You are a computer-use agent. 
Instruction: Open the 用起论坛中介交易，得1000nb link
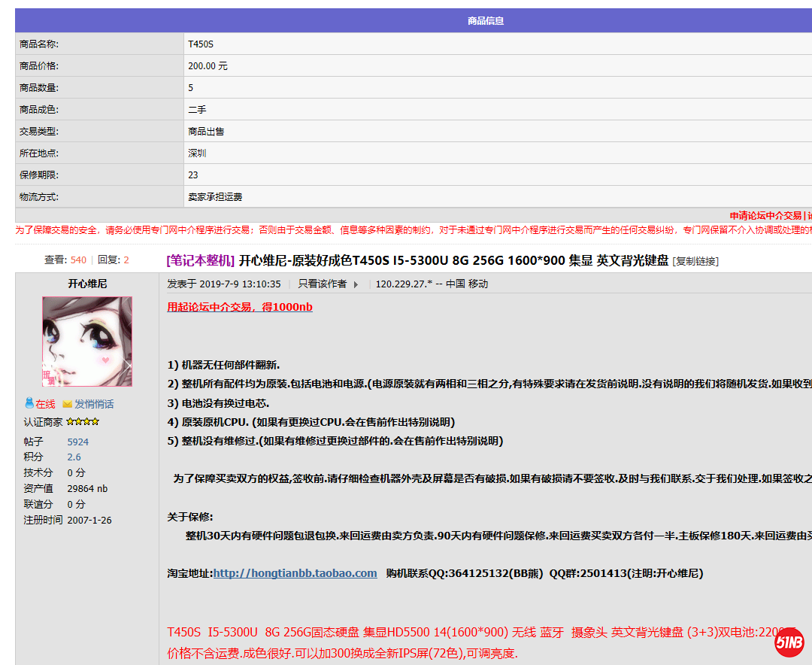tap(240, 307)
